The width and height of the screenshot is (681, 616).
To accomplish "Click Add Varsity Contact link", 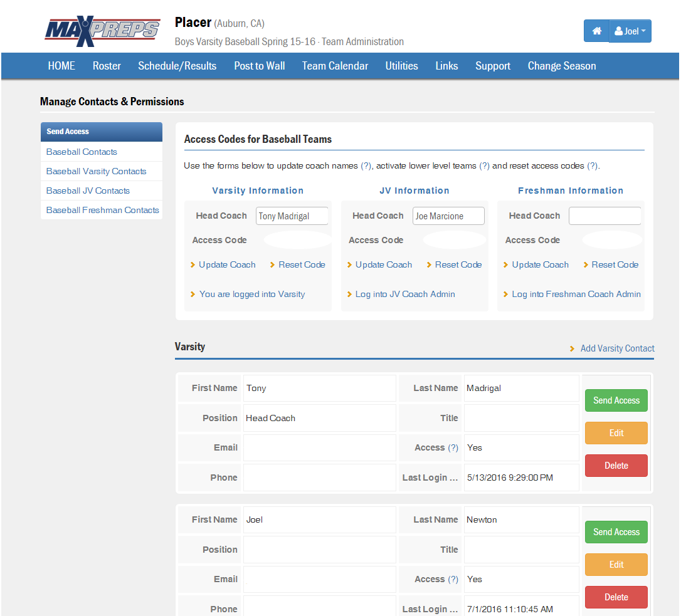I will pyautogui.click(x=617, y=348).
